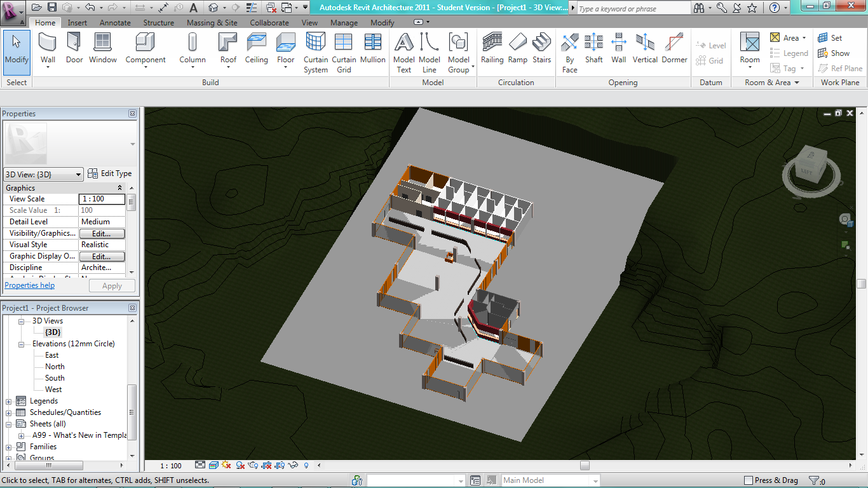The width and height of the screenshot is (868, 488).
Task: Click the Visibility/Graphics Edit button
Action: [x=102, y=234]
